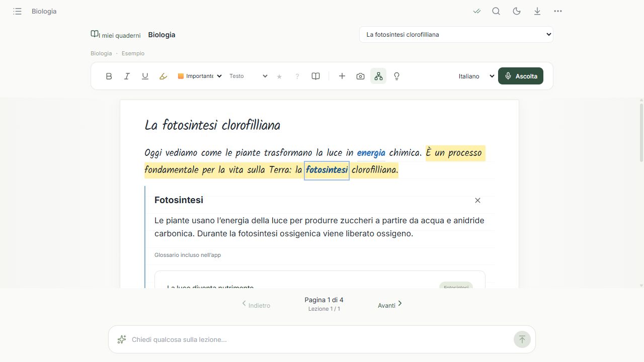The height and width of the screenshot is (362, 644).
Task: Click the search magnifier icon
Action: (x=496, y=11)
